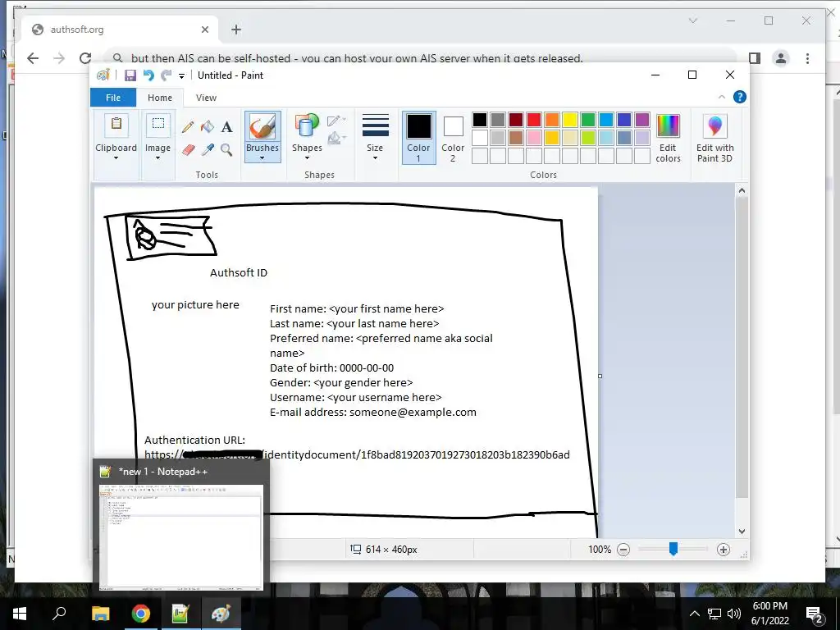Pick the purple color swatch
The width and height of the screenshot is (840, 630).
point(642,120)
